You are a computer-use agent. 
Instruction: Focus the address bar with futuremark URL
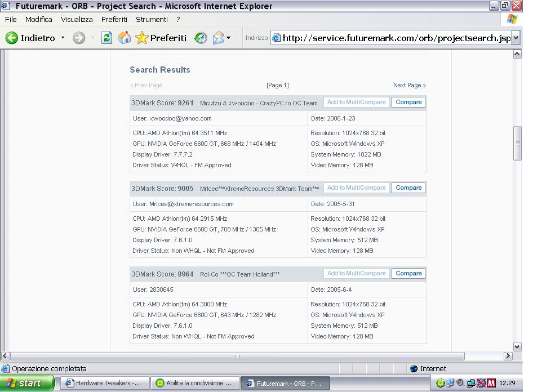pos(396,38)
